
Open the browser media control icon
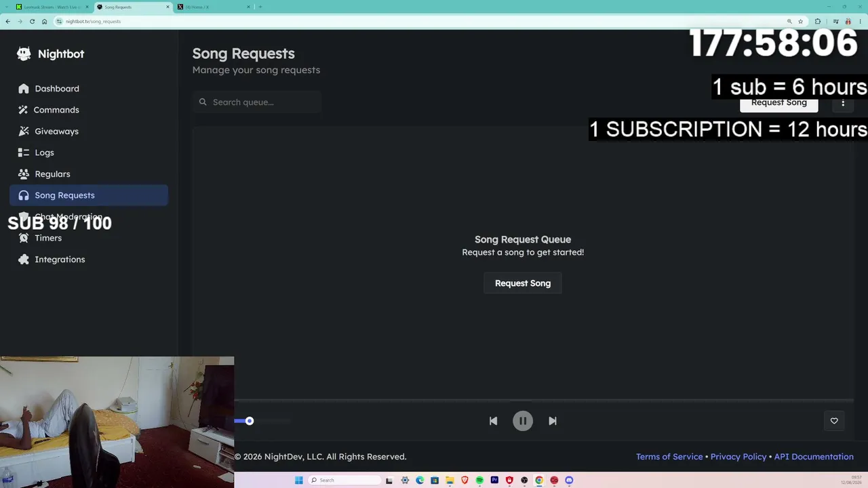835,22
